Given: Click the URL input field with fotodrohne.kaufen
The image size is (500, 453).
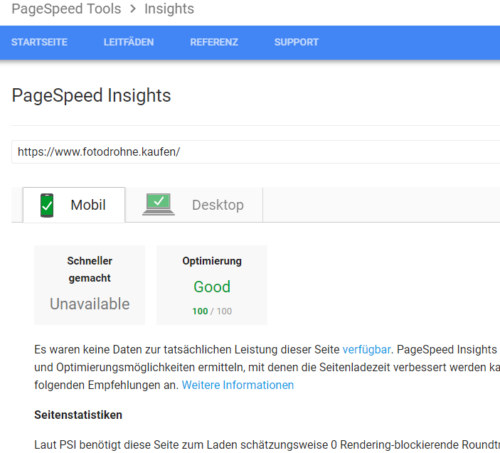Looking at the screenshot, I should point(256,152).
